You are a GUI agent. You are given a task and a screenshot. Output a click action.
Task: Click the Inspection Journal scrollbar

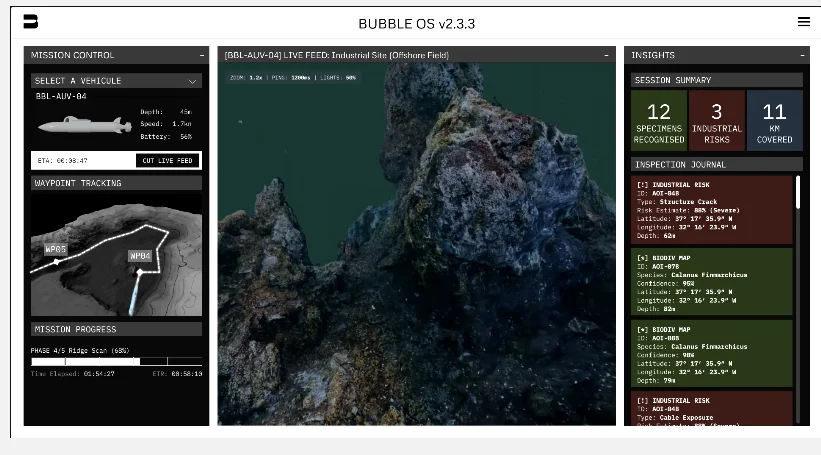798,193
